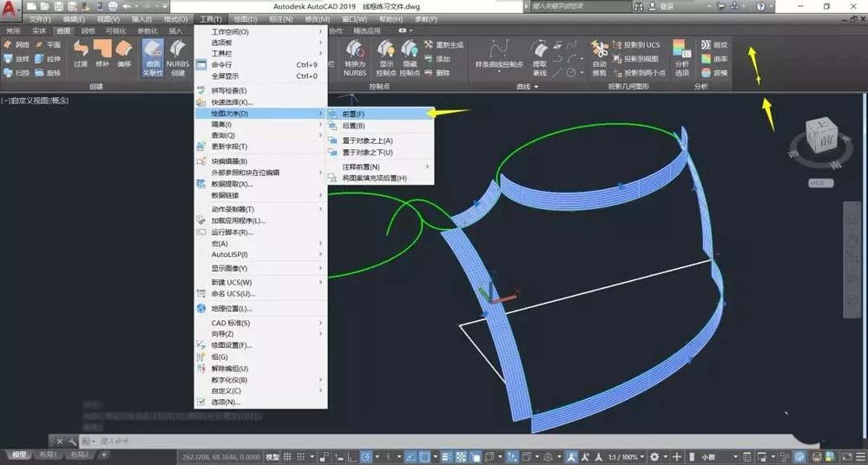The width and height of the screenshot is (868, 465).
Task: Click the Undo arrow in quick access toolbar
Action: point(127,6)
